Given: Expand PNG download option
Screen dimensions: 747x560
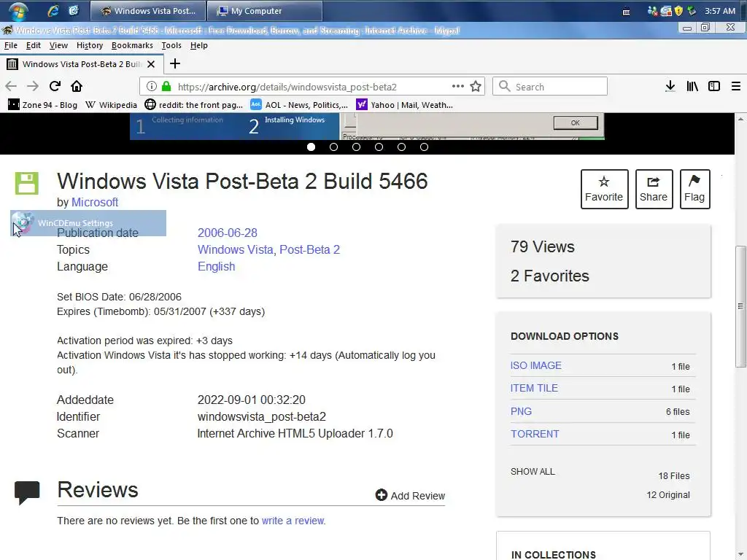Looking at the screenshot, I should tap(521, 411).
